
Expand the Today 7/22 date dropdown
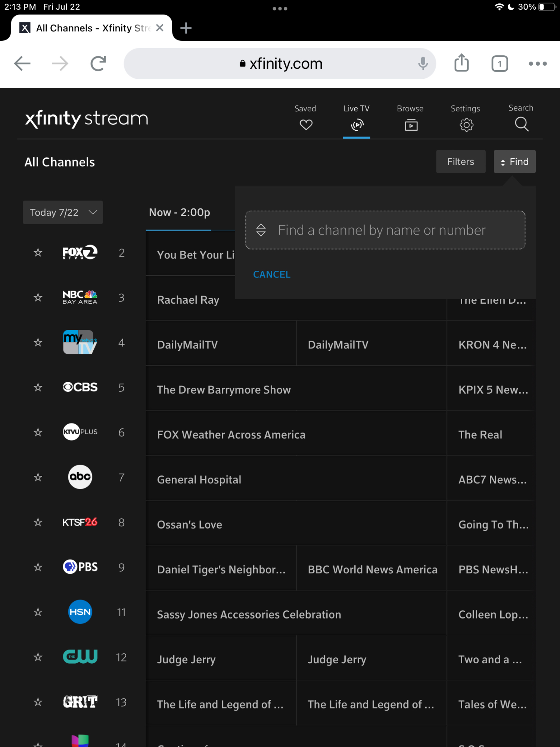[63, 213]
